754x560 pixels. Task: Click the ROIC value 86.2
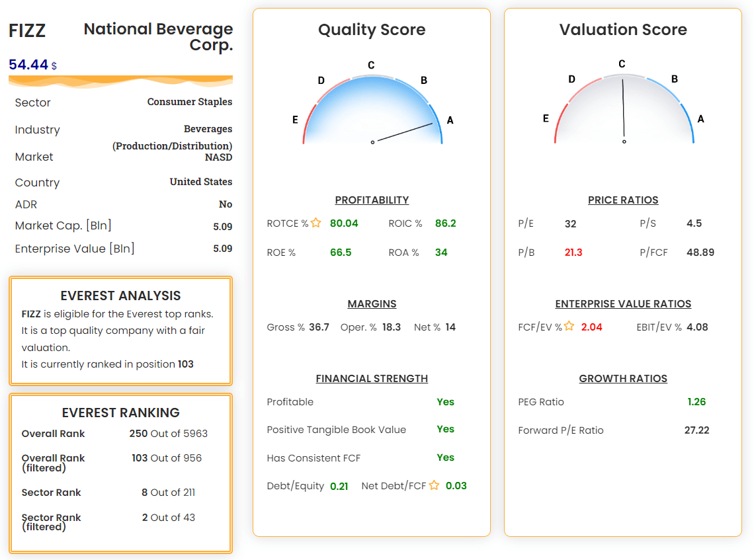click(x=445, y=223)
